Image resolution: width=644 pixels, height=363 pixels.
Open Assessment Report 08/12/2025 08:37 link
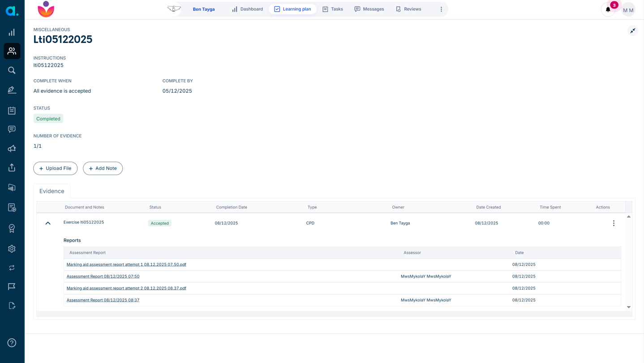tap(103, 300)
